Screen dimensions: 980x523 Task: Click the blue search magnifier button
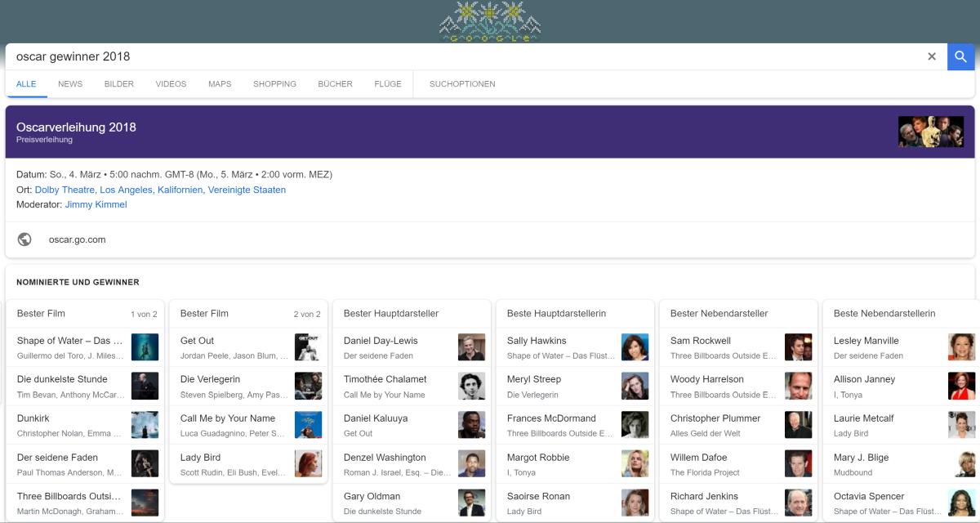[960, 56]
